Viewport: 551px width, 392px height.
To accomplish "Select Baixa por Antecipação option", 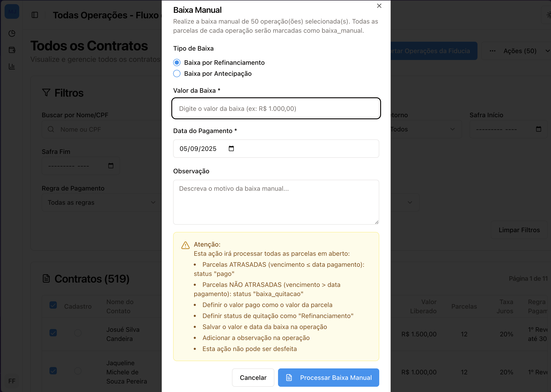I will tap(177, 74).
